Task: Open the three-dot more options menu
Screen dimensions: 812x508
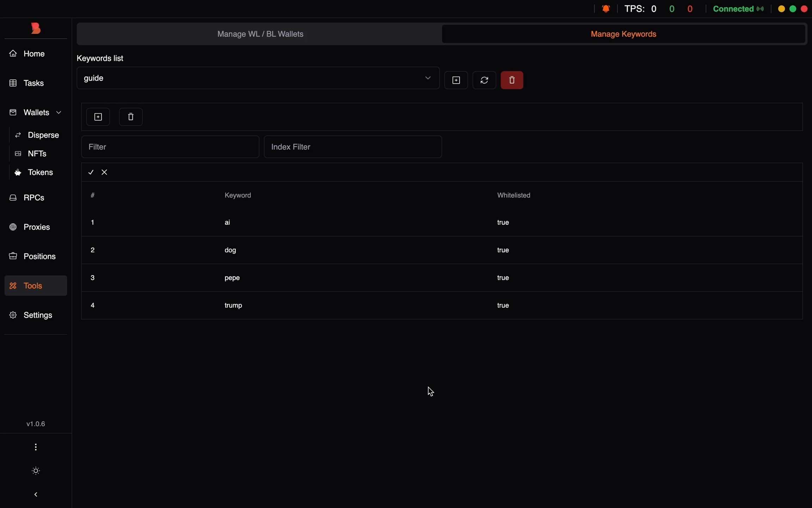Action: [x=36, y=447]
